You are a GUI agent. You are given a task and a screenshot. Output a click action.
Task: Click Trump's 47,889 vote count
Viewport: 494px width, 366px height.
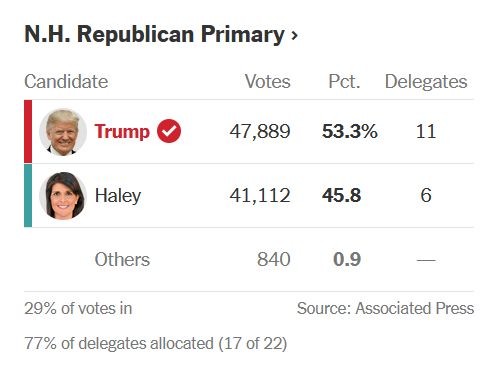[260, 131]
